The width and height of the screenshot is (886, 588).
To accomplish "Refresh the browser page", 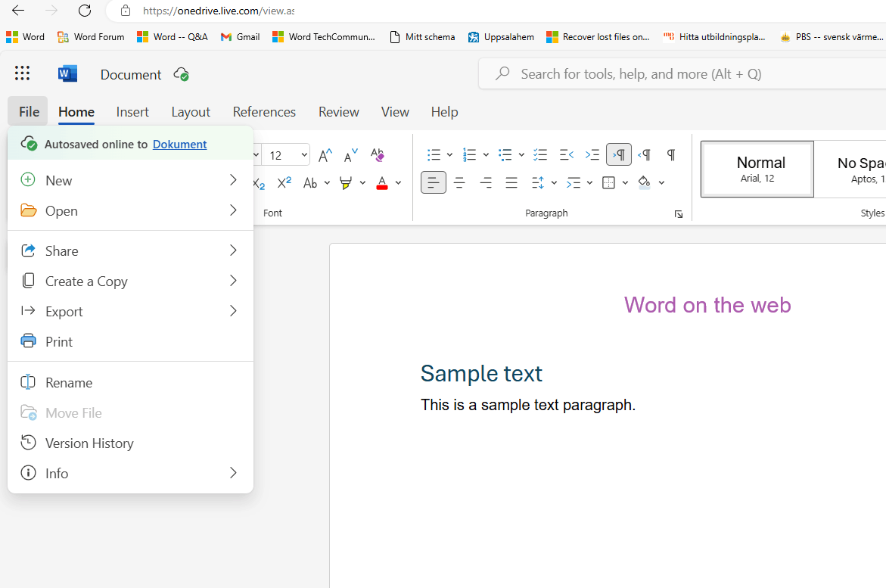I will point(85,10).
